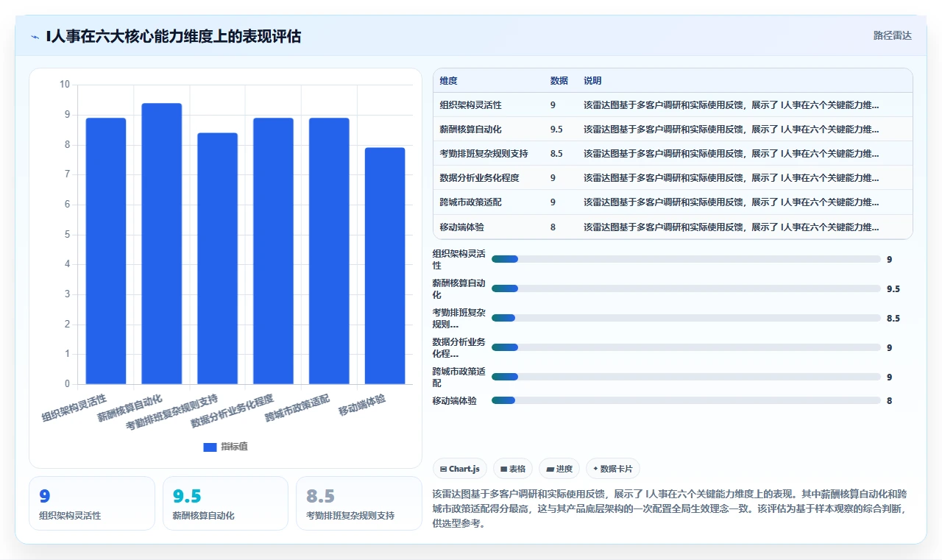The width and height of the screenshot is (942, 560).
Task: Click the 8.5 value in the table
Action: [556, 154]
